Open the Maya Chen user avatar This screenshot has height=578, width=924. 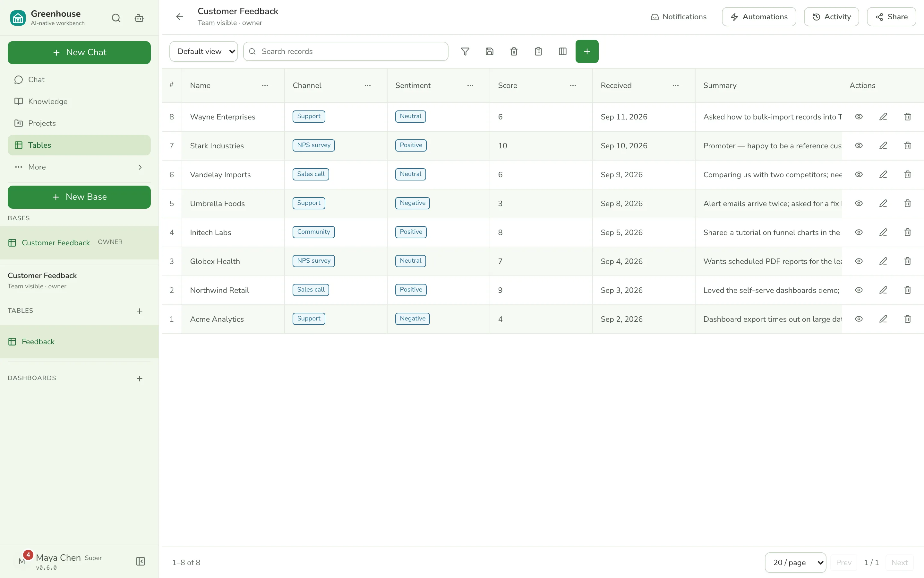tap(22, 561)
